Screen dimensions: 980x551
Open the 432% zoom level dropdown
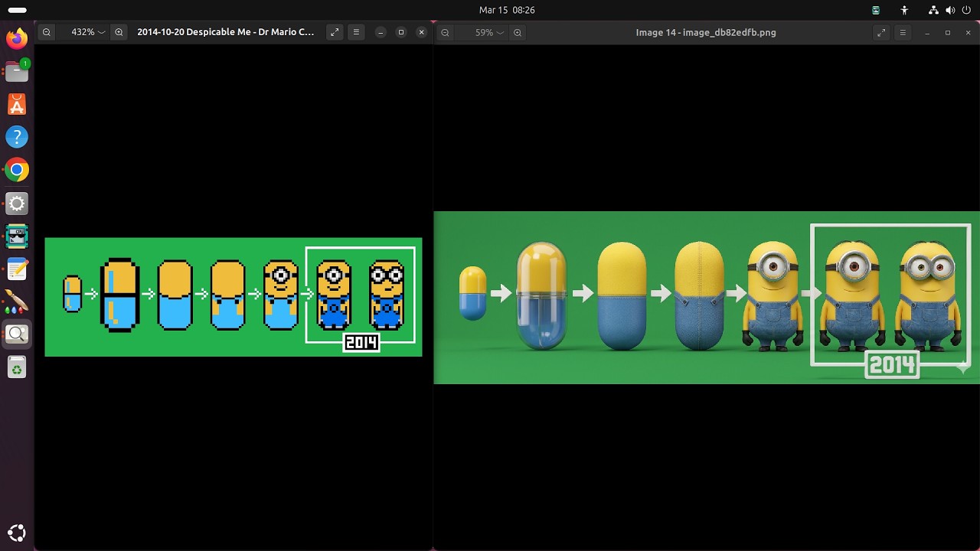point(88,32)
